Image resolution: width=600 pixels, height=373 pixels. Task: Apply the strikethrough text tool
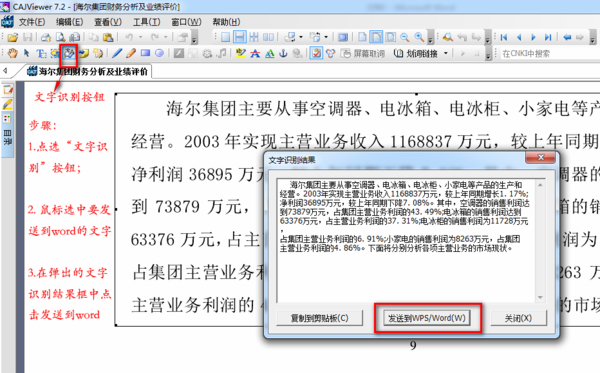pos(255,53)
